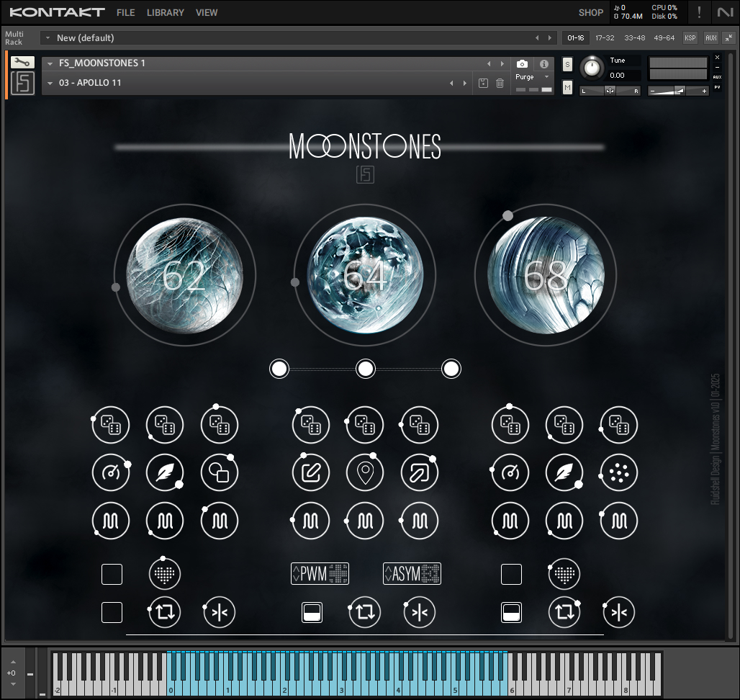The image size is (740, 700).
Task: Click the instrument volume slider
Action: [678, 91]
